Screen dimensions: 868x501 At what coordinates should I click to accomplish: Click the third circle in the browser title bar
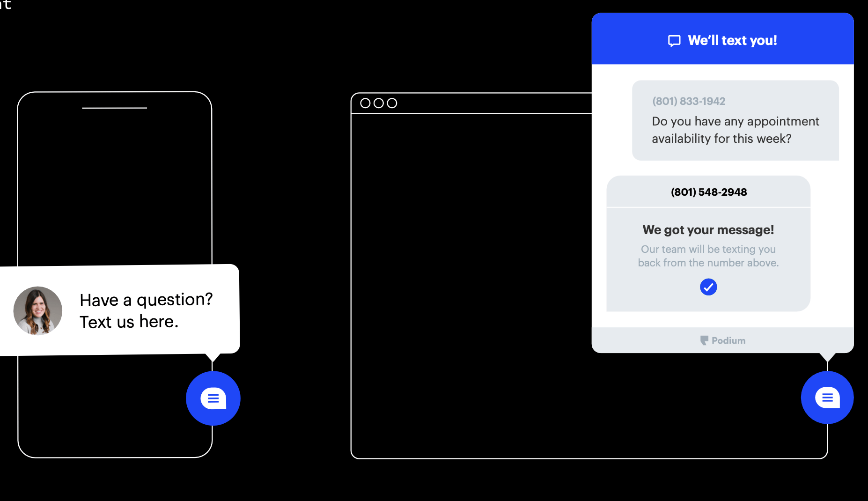point(392,103)
